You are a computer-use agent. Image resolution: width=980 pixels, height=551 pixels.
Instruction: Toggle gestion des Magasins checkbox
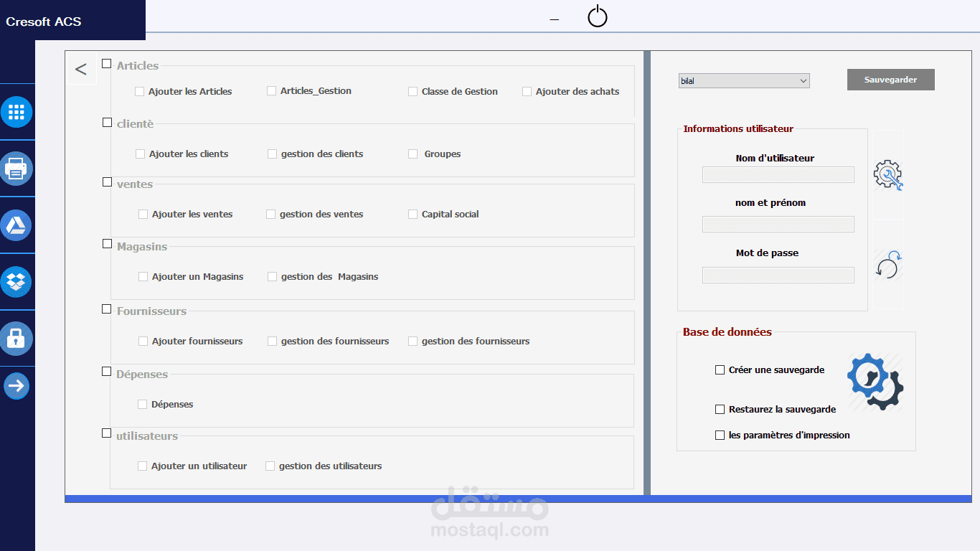273,277
